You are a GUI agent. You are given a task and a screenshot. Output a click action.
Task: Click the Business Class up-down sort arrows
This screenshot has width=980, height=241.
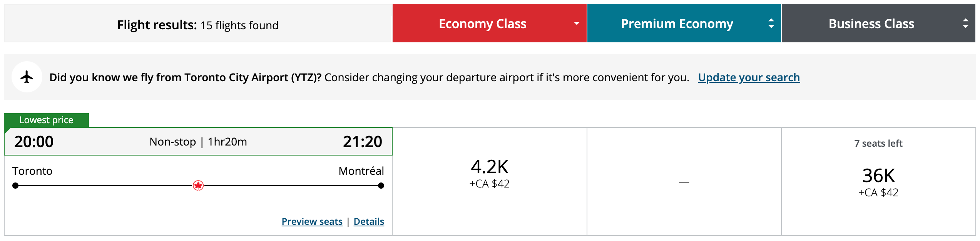(x=965, y=23)
